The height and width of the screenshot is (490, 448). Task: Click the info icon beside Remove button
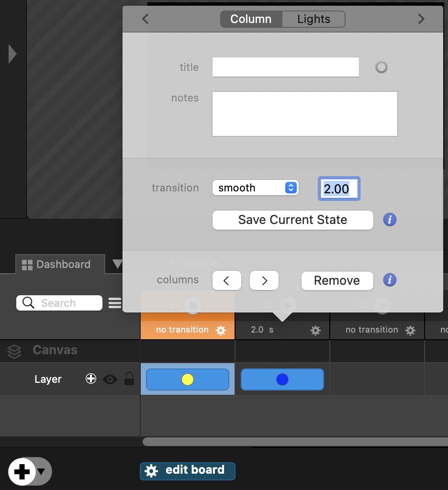390,280
